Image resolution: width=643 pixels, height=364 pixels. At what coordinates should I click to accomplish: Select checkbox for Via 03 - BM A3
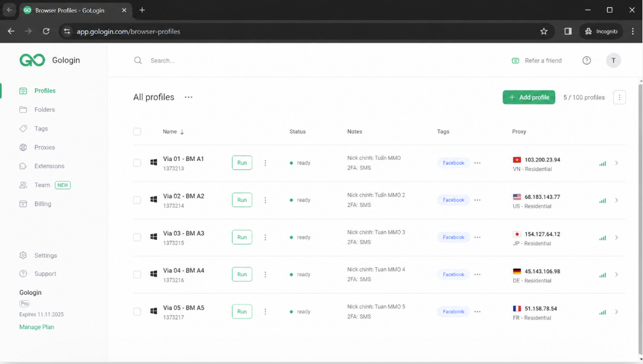coord(137,237)
